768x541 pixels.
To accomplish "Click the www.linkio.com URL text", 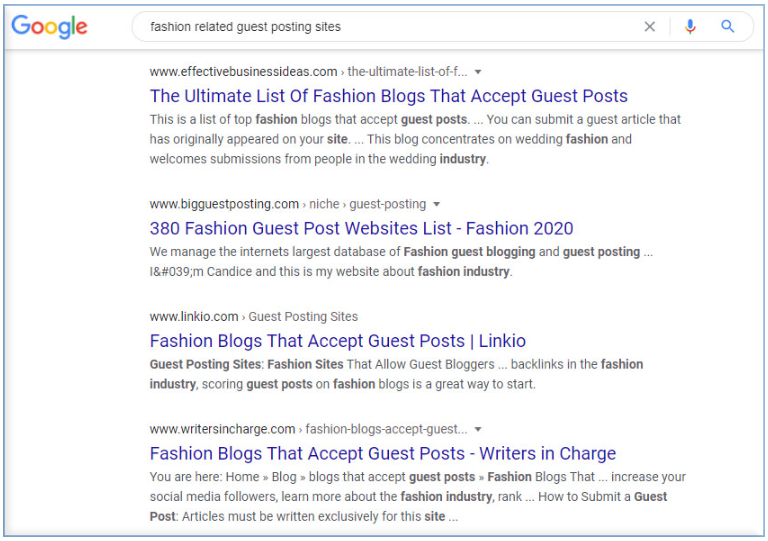I will pyautogui.click(x=194, y=317).
